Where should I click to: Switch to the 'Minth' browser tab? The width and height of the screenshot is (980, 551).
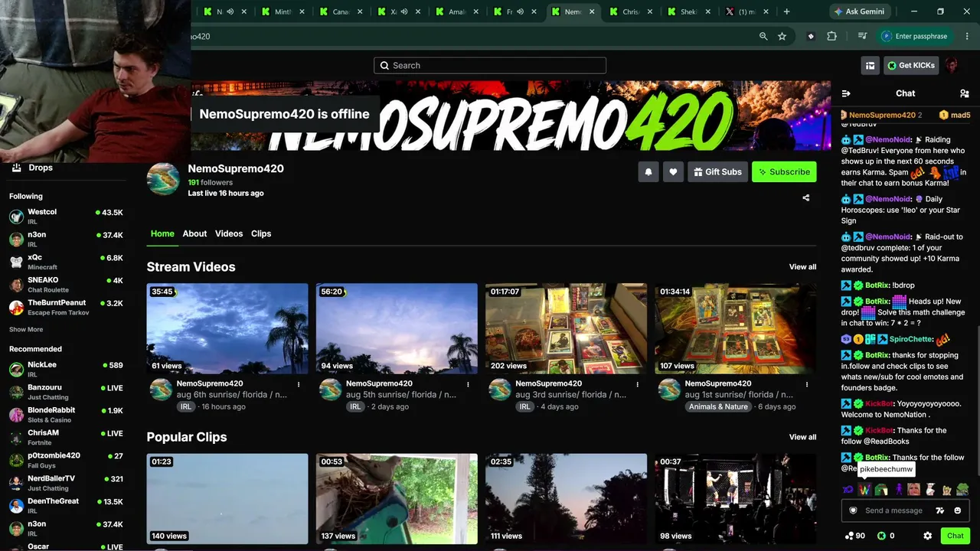coord(283,11)
